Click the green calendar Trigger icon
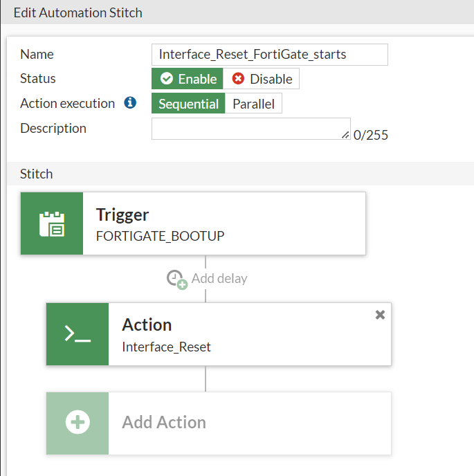 click(x=52, y=223)
